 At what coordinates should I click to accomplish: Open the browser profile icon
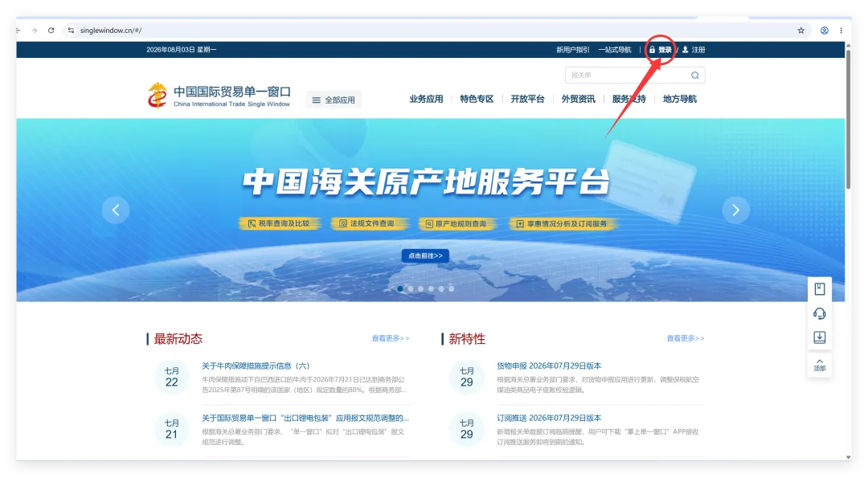[825, 31]
